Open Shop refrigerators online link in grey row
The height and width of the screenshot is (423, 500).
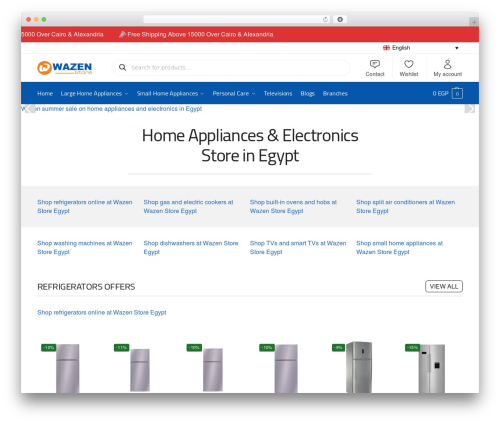click(x=85, y=206)
